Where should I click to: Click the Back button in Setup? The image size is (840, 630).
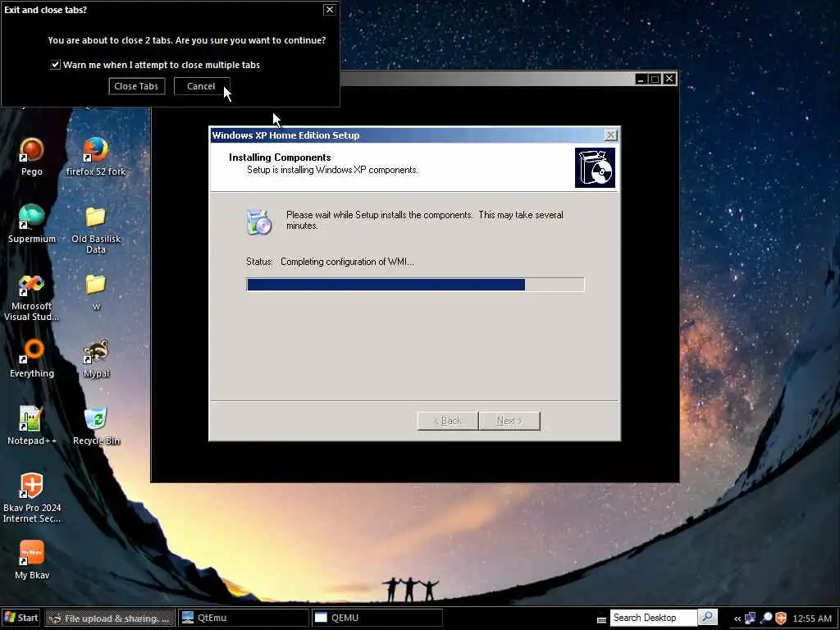click(448, 421)
